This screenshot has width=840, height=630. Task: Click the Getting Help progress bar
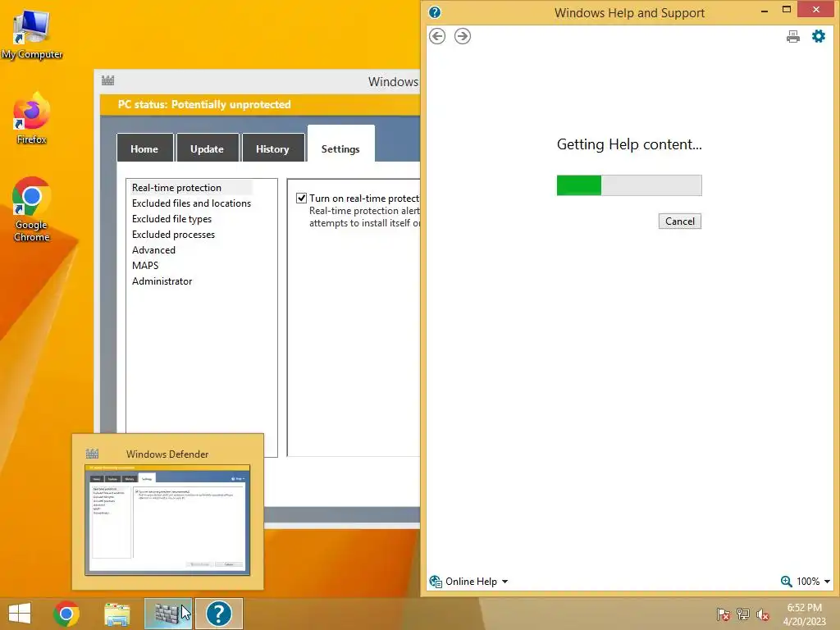629,185
